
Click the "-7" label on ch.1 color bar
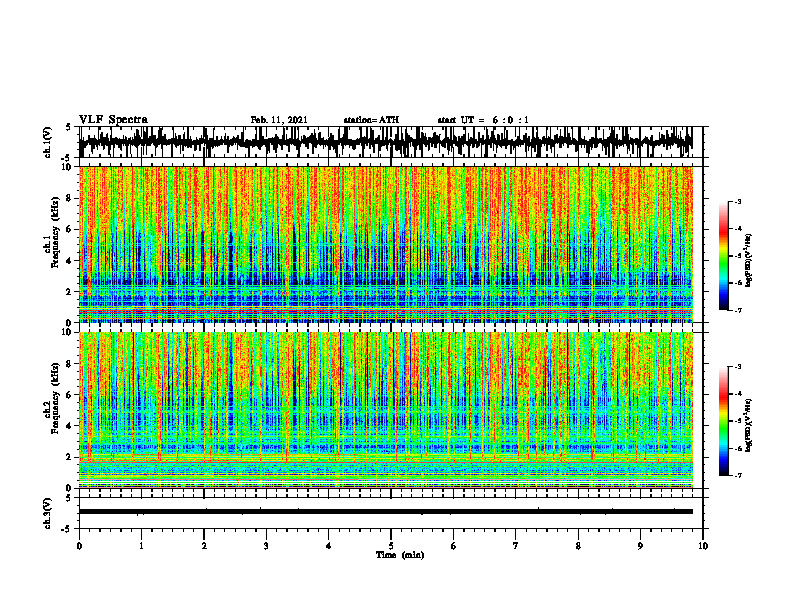click(x=738, y=310)
